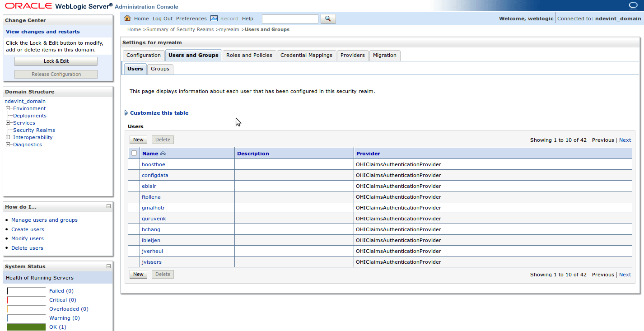Screen dimensions: 644x331
Task: Click the Delete button below the Users table
Action: click(x=163, y=274)
